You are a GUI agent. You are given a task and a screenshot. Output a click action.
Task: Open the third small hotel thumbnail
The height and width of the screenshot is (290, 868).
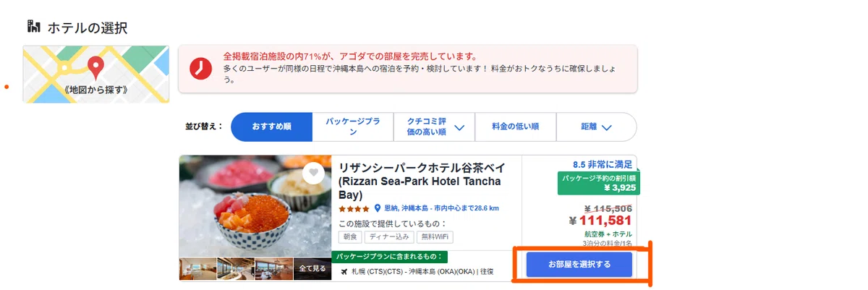point(273,268)
